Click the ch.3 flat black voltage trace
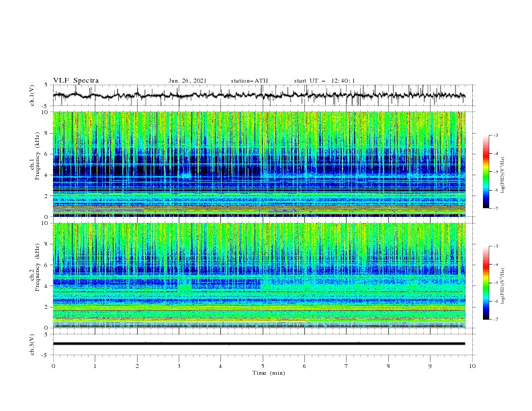 259,344
